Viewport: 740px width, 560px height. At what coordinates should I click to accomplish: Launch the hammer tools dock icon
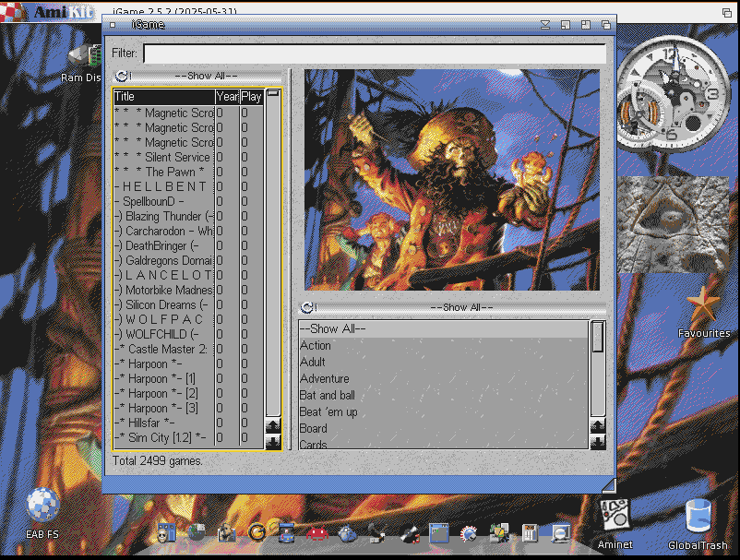pyautogui.click(x=376, y=533)
